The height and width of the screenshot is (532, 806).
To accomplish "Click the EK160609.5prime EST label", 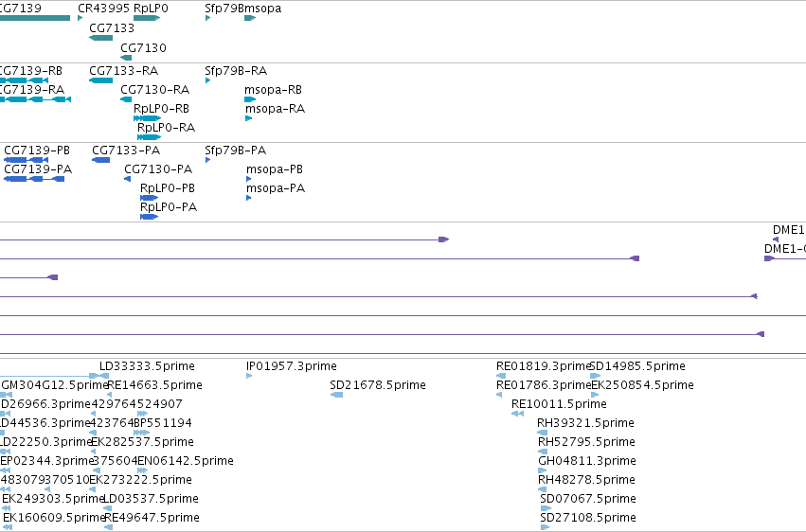I will click(x=55, y=518).
